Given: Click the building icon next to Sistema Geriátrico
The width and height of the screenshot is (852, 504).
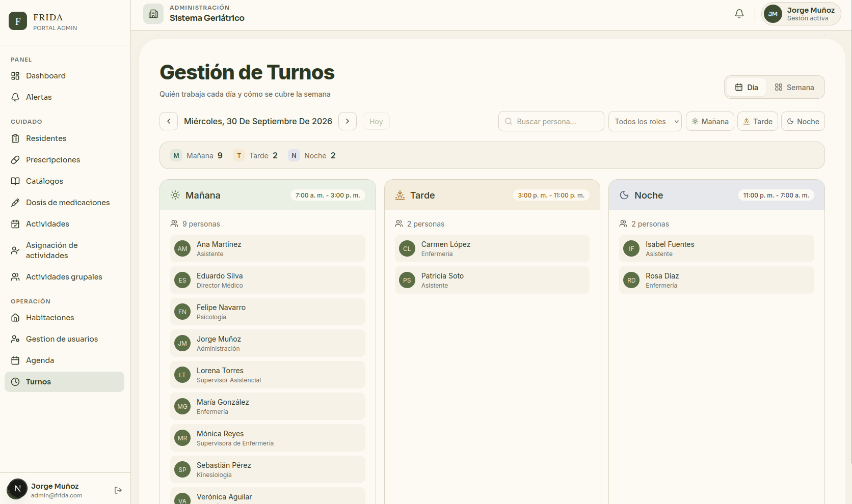Looking at the screenshot, I should [x=153, y=14].
